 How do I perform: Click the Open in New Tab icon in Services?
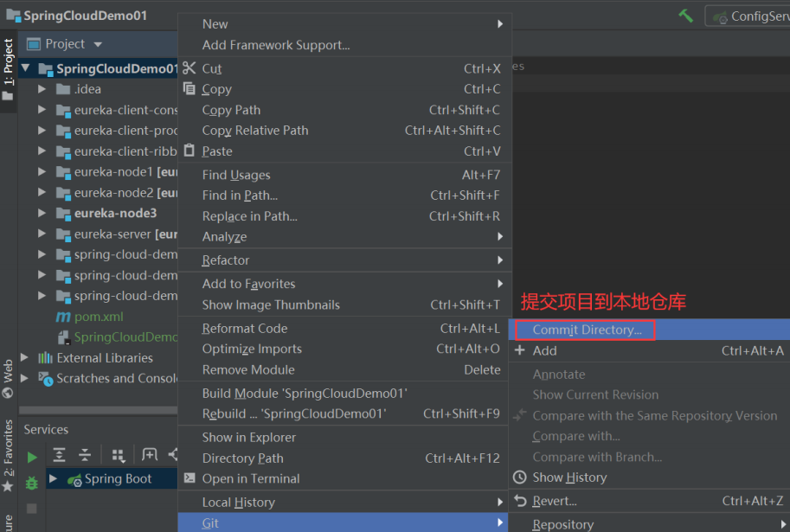point(150,454)
